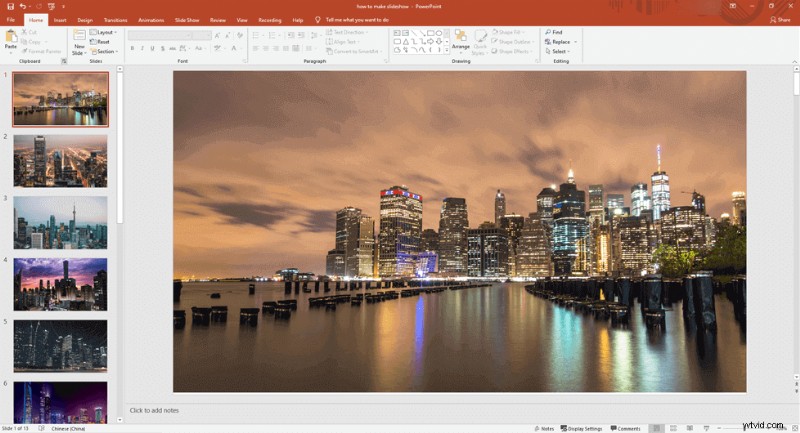Toggle Center paragraph alignment

click(x=266, y=48)
